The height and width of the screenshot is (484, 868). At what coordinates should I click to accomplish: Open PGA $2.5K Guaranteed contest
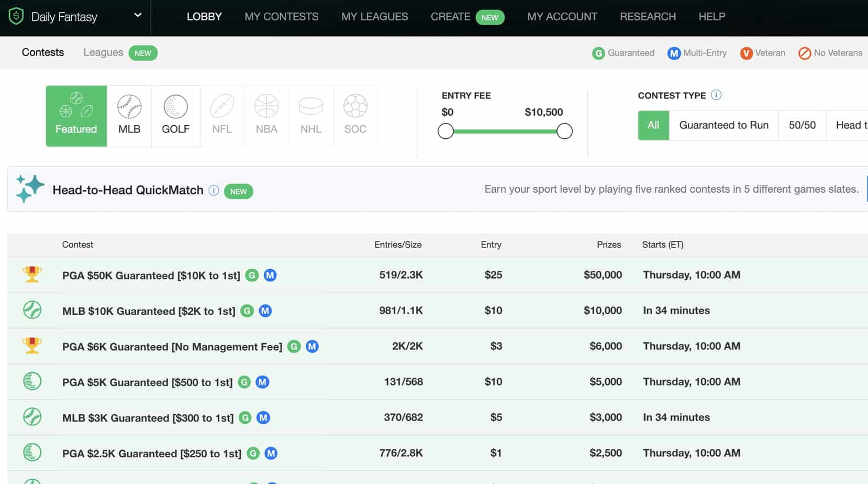(x=152, y=454)
